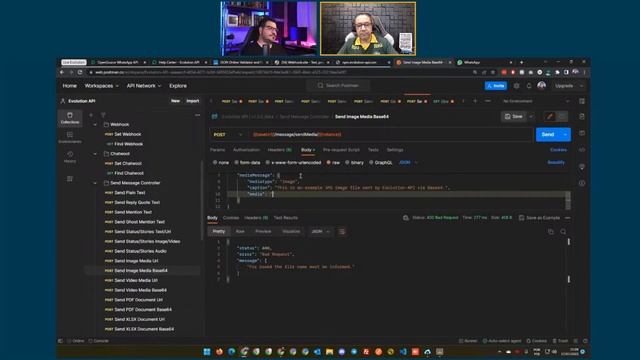
Task: Open Postman settings gear icon
Action: (517, 86)
